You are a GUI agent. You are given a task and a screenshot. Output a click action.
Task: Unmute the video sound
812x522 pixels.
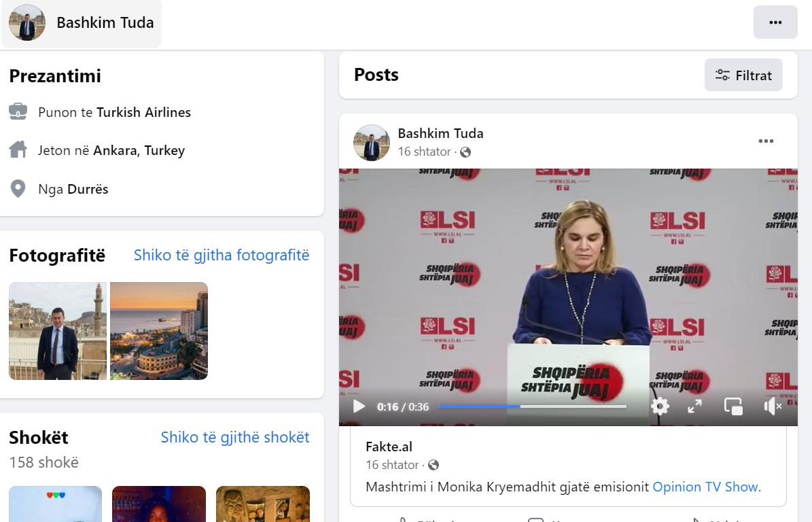pyautogui.click(x=773, y=406)
